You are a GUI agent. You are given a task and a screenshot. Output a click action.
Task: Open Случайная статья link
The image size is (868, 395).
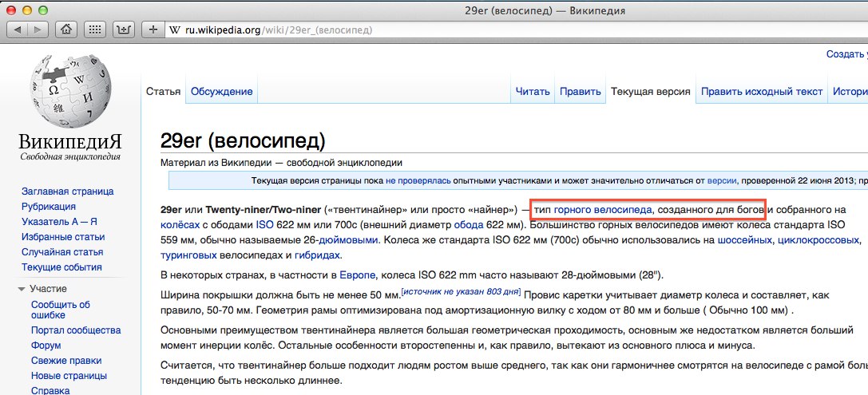(x=62, y=251)
